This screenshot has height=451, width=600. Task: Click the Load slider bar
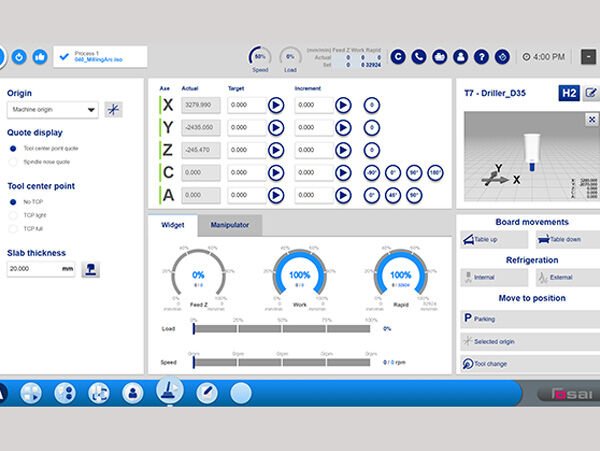(284, 328)
